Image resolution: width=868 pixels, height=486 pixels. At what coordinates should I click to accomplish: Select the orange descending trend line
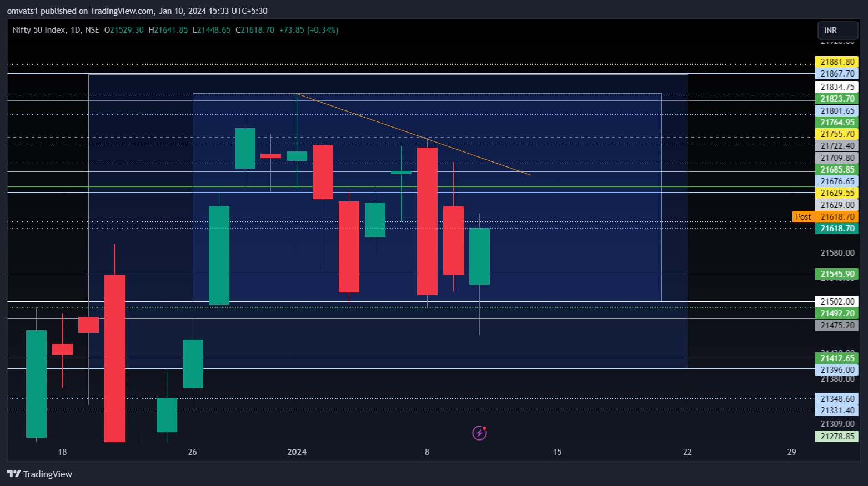pyautogui.click(x=414, y=134)
